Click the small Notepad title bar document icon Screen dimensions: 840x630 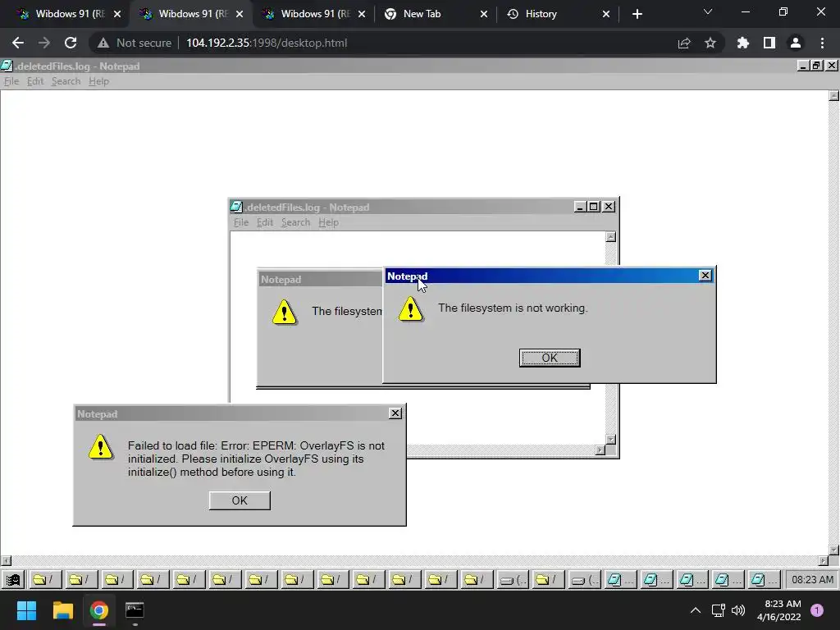tap(236, 207)
